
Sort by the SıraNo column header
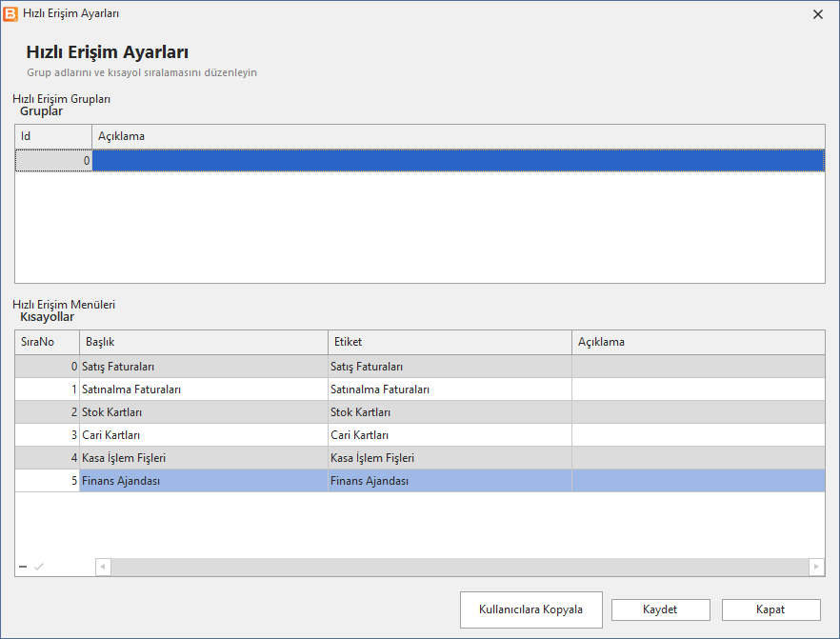48,342
